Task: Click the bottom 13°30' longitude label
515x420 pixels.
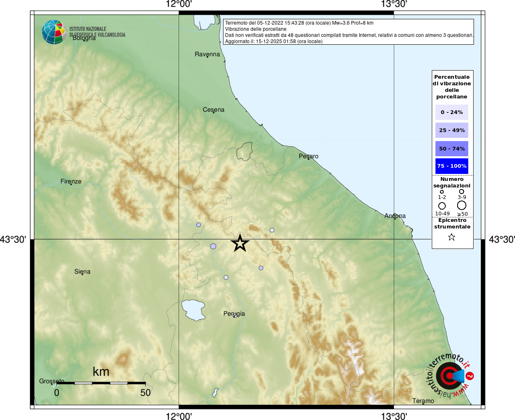Action: tap(394, 416)
